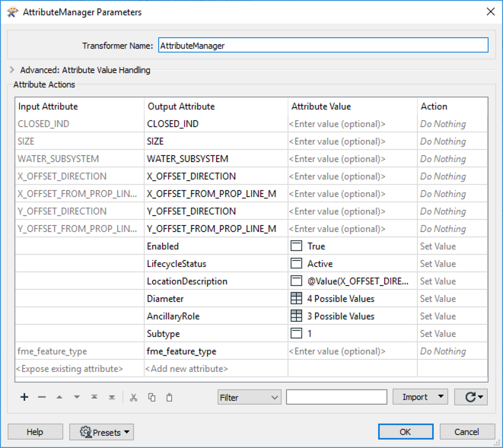Click the Transformer Name text field
Image resolution: width=503 pixels, height=448 pixels.
coord(323,45)
